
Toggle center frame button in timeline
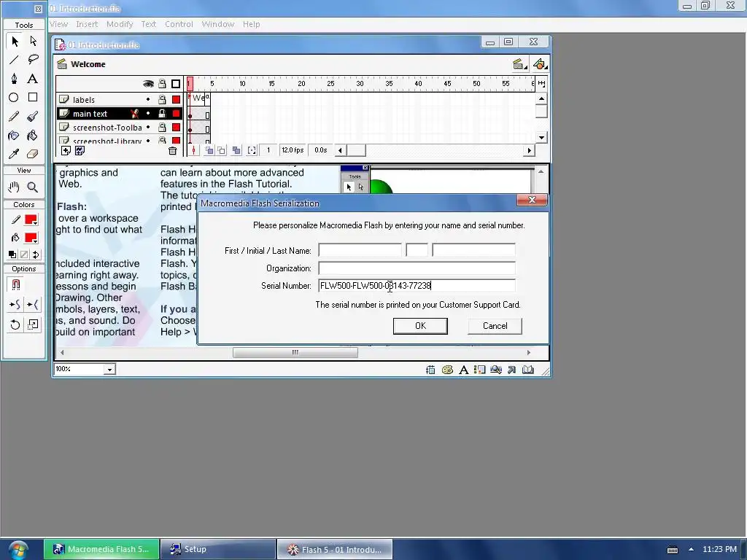click(194, 150)
